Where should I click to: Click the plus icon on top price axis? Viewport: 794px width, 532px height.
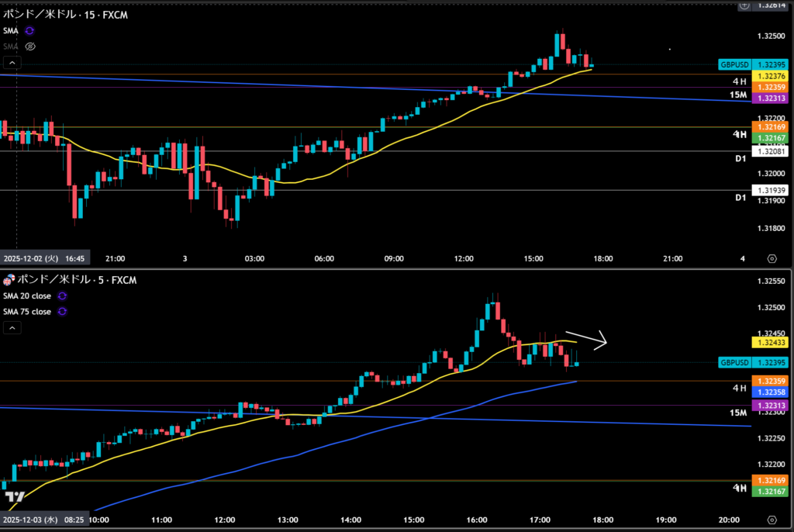point(744,5)
